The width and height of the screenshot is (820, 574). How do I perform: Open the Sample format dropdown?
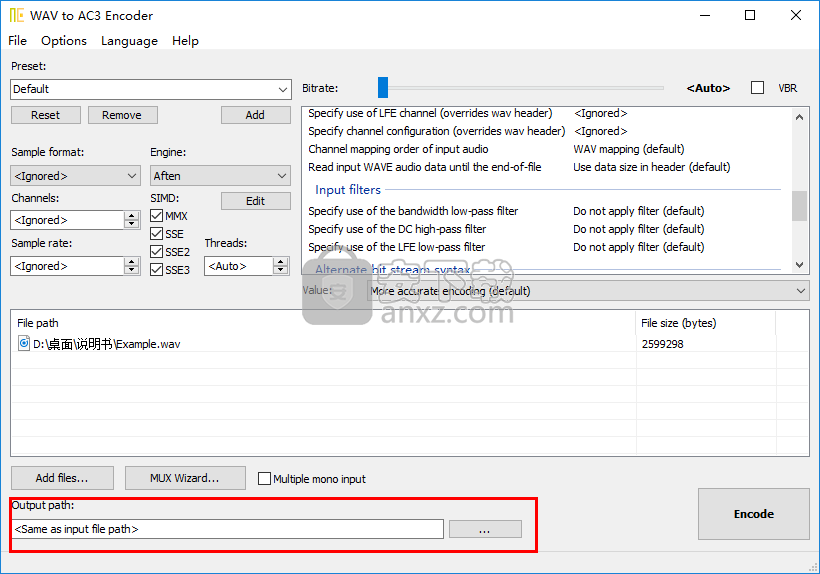point(75,176)
